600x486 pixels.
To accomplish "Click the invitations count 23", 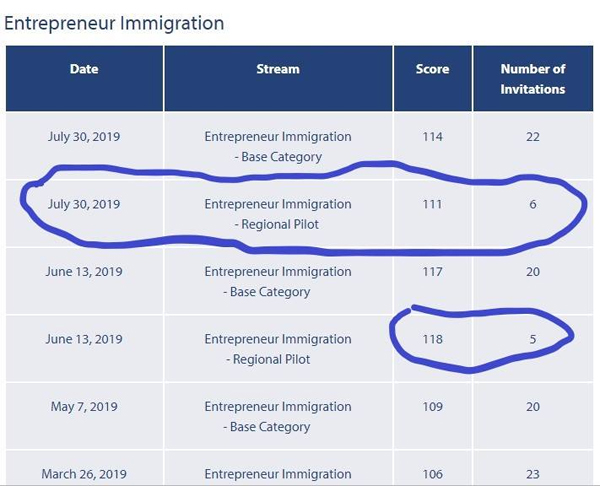I will 533,474.
